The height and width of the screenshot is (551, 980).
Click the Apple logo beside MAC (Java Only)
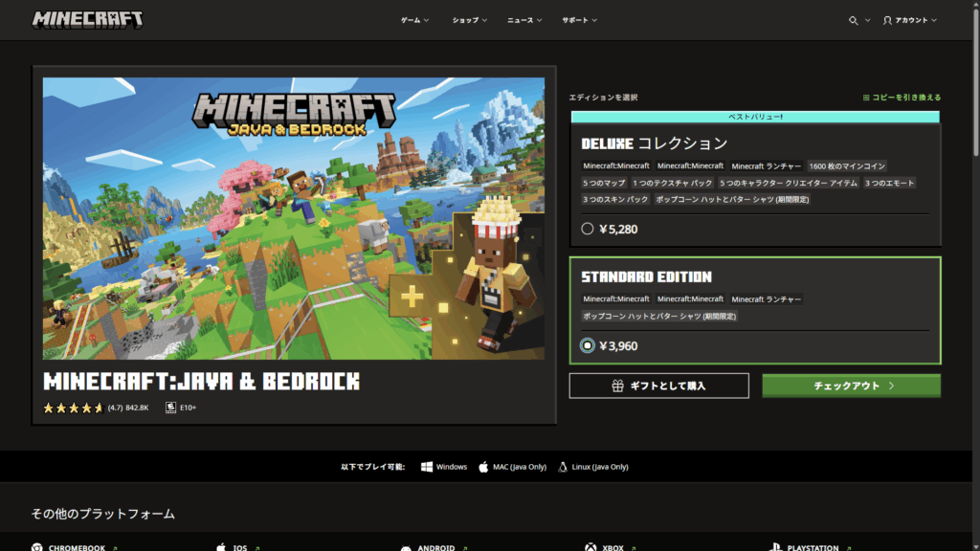coord(483,467)
